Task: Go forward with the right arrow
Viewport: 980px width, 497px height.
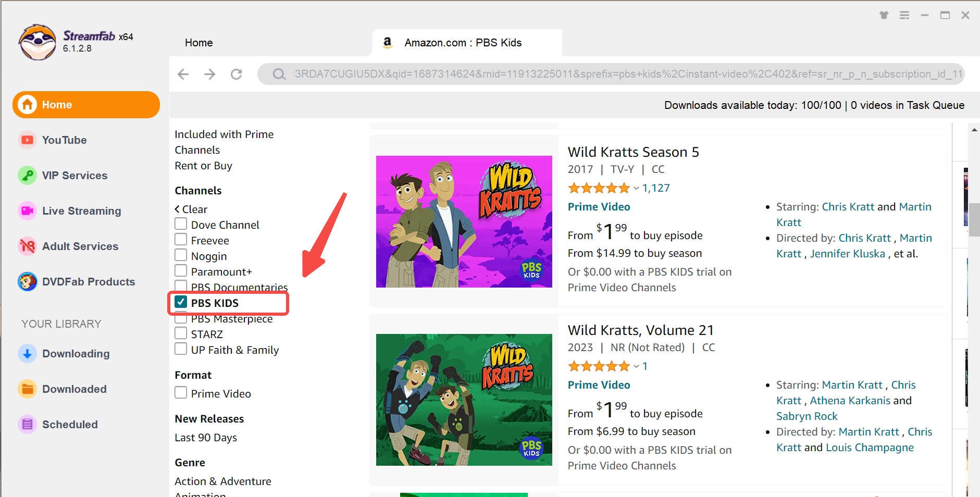Action: pyautogui.click(x=209, y=74)
